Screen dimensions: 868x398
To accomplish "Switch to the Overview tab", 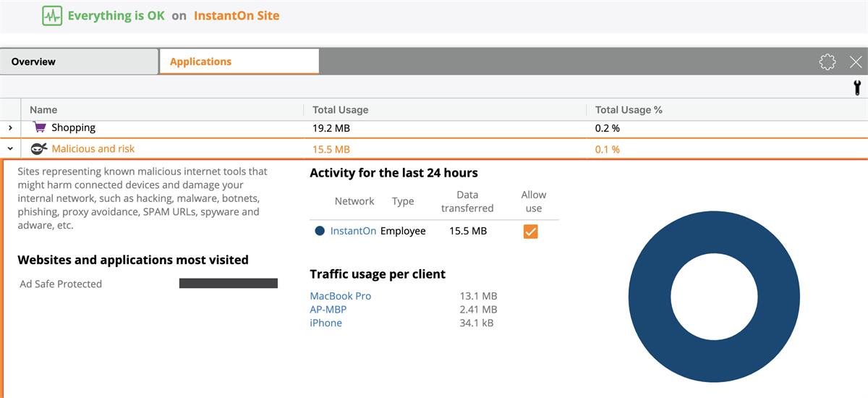I will (79, 62).
